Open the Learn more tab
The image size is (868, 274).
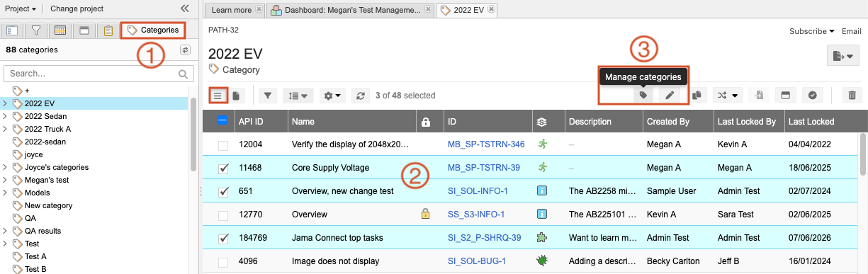click(232, 10)
